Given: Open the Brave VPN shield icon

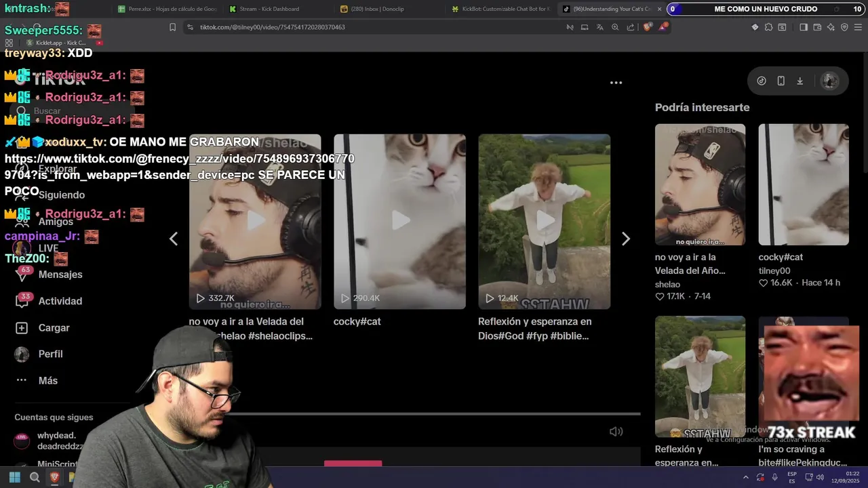Looking at the screenshot, I should [844, 27].
